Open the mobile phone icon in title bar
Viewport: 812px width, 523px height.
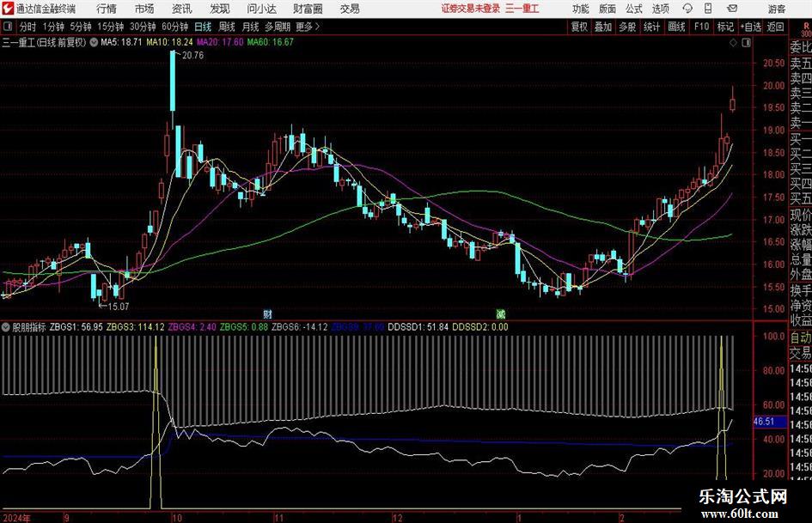tap(708, 9)
